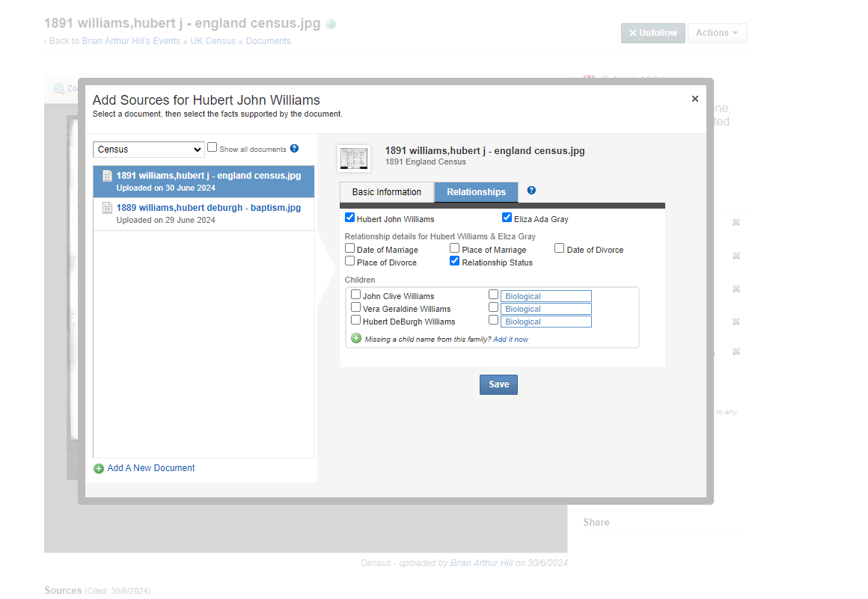This screenshot has height=599, width=868.
Task: Uncheck the Relationship Status checkbox
Action: (x=454, y=261)
